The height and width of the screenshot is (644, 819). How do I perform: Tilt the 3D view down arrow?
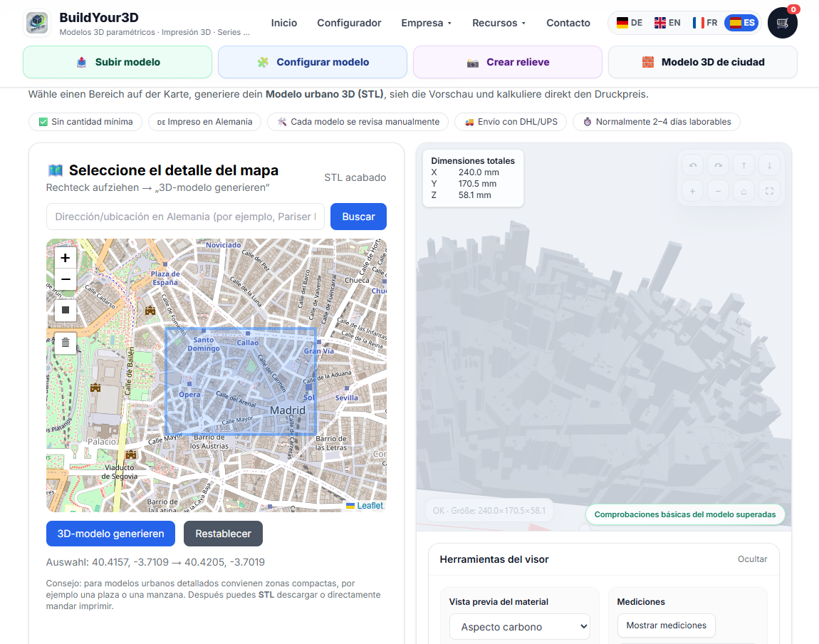click(769, 165)
